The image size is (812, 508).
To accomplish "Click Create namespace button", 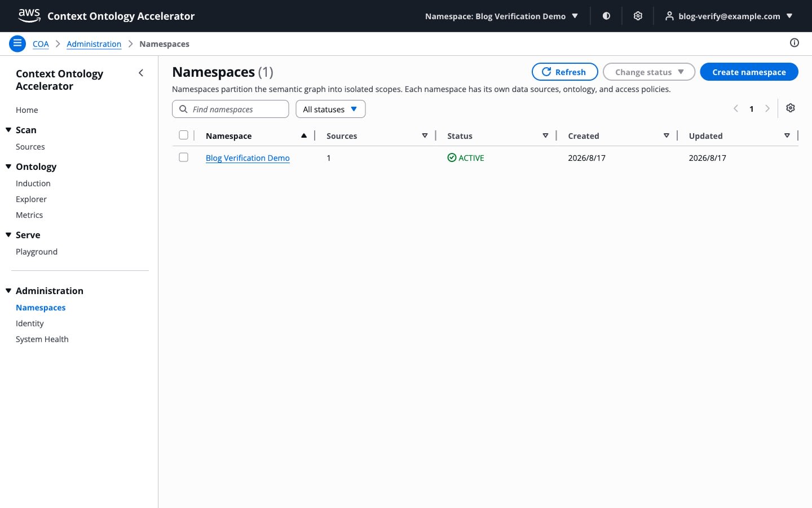I will (749, 72).
